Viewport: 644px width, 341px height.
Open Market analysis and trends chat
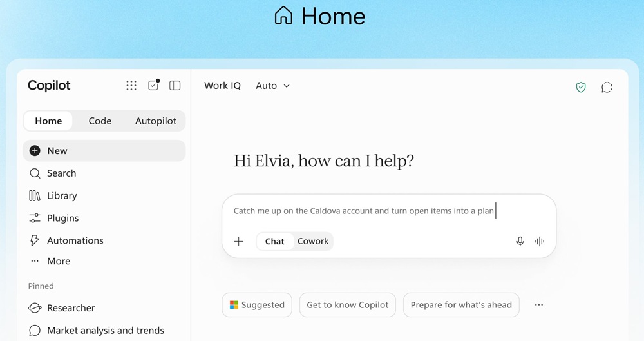[104, 330]
